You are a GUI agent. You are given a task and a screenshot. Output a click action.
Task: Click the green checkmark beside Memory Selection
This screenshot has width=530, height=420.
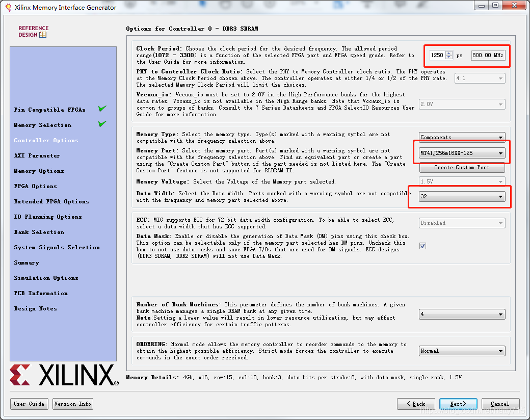pyautogui.click(x=102, y=124)
